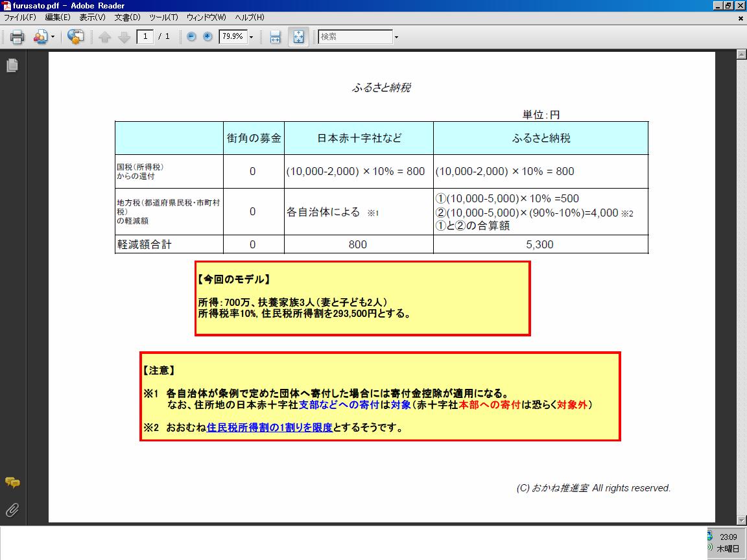Click the 5,300 total cell
747x560 pixels.
(539, 245)
